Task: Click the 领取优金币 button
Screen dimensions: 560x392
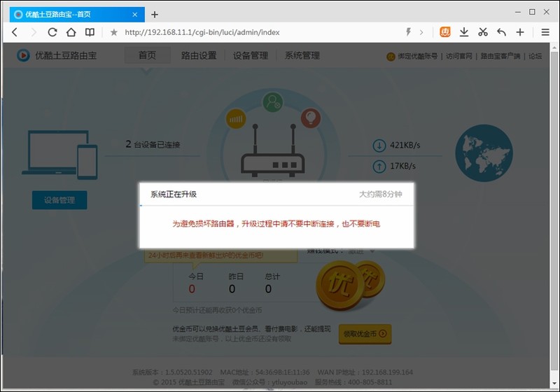Action: click(365, 334)
